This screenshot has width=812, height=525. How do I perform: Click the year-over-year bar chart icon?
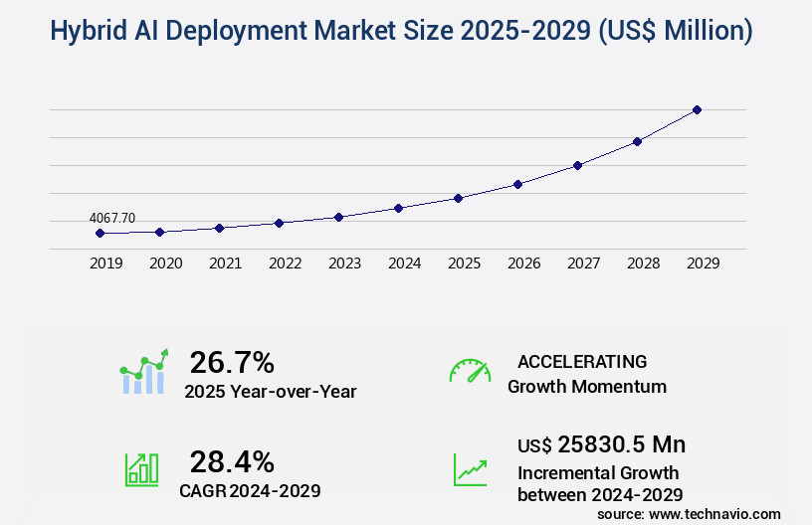[x=144, y=372]
